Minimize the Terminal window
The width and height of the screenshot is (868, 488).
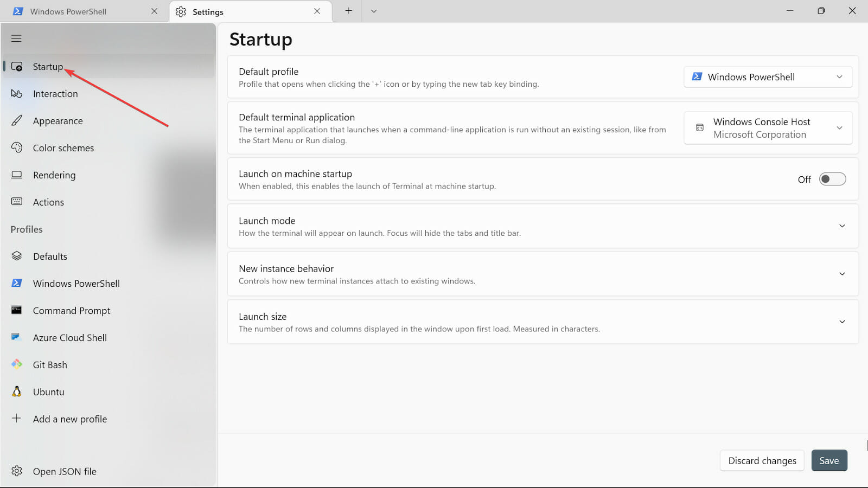tap(790, 11)
